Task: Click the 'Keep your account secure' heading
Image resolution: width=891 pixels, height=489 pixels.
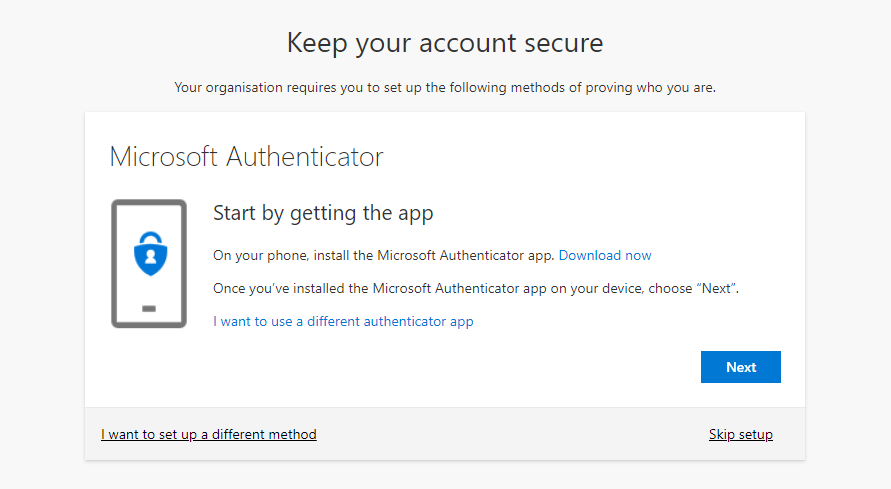Action: click(445, 43)
